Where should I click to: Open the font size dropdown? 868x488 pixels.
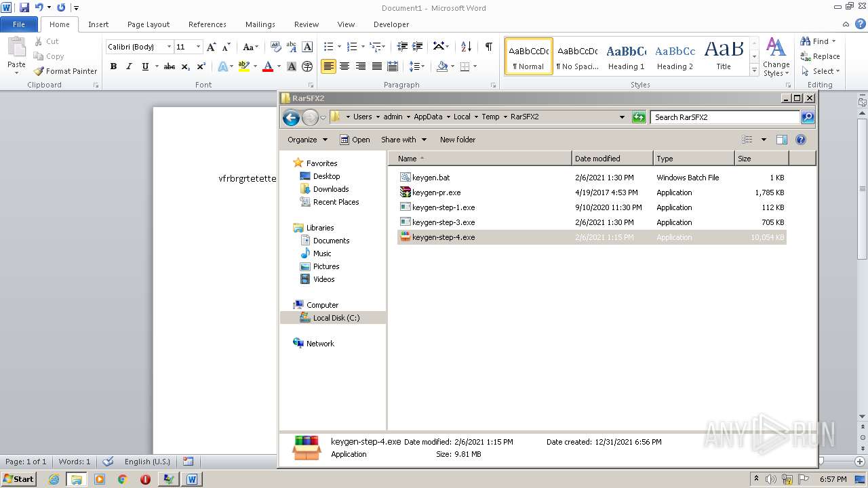click(198, 47)
